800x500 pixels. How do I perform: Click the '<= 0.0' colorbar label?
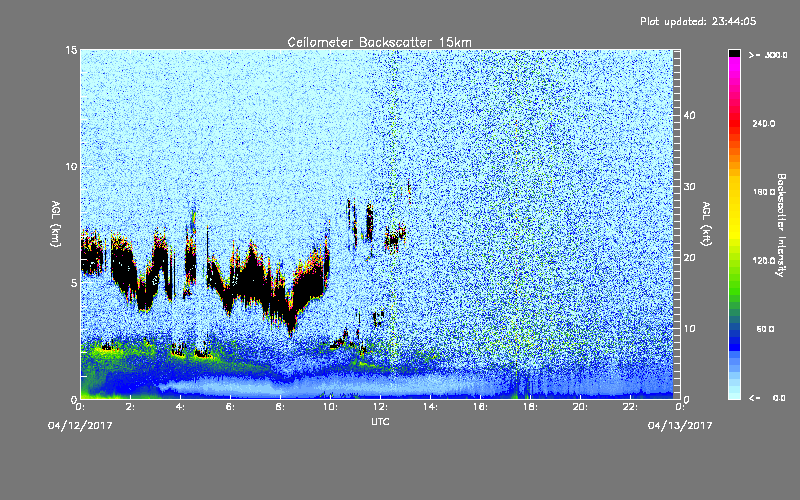click(x=768, y=398)
